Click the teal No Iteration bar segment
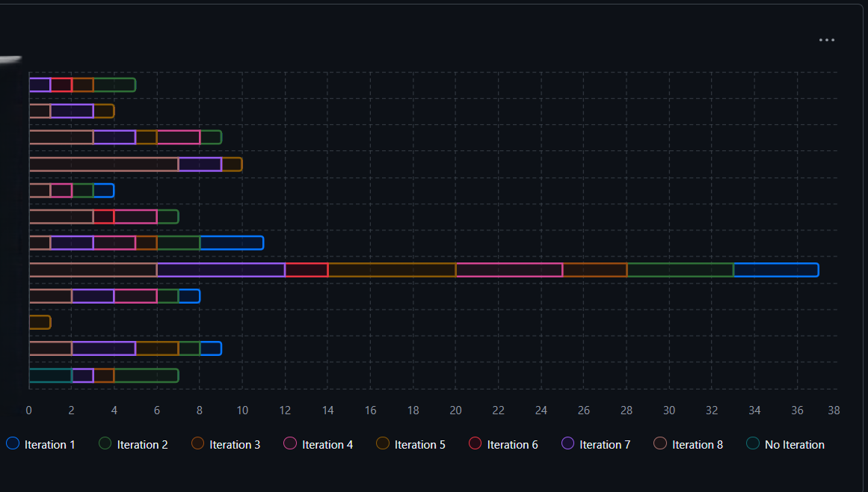Viewport: 868px width, 492px height. 50,375
